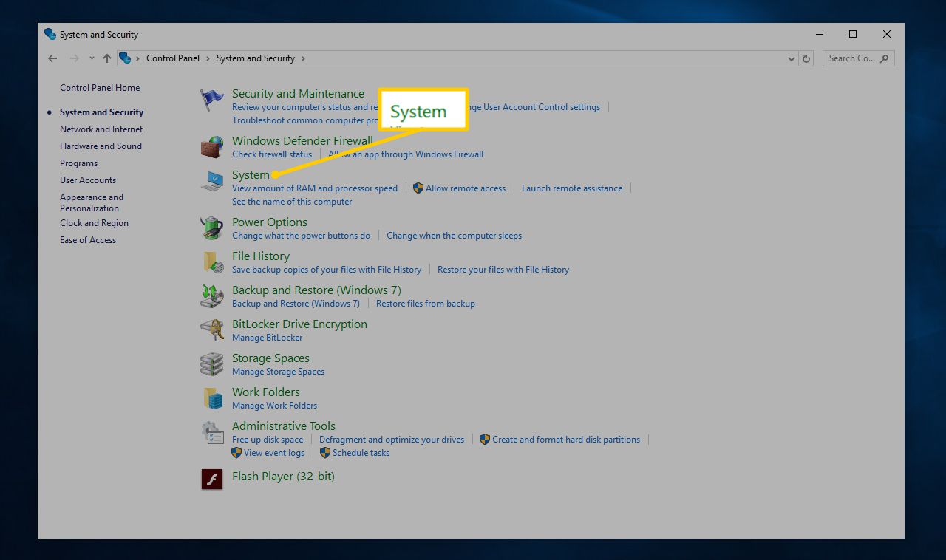Click the Work Folders icon
This screenshot has width=946, height=560.
(212, 398)
